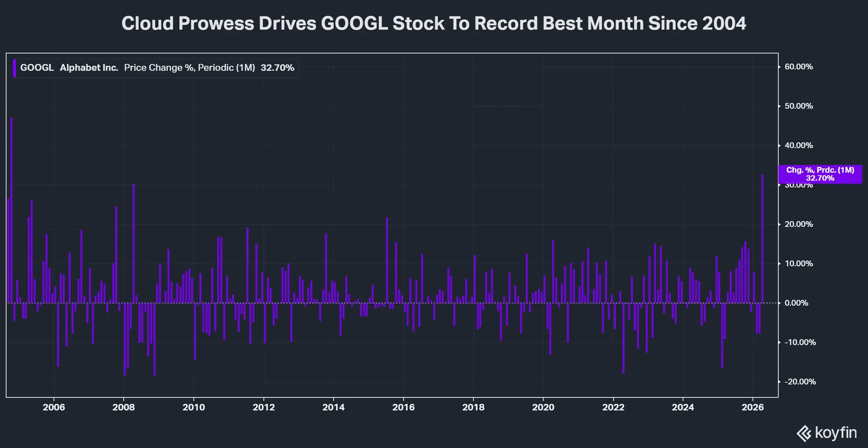Click the 2008 x-axis year marker

coord(124,407)
